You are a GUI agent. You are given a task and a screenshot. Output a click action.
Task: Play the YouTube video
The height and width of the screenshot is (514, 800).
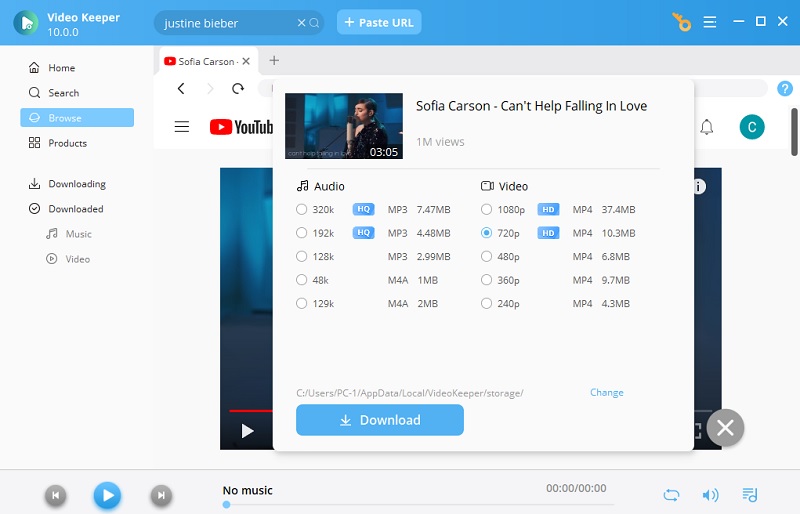(x=247, y=431)
